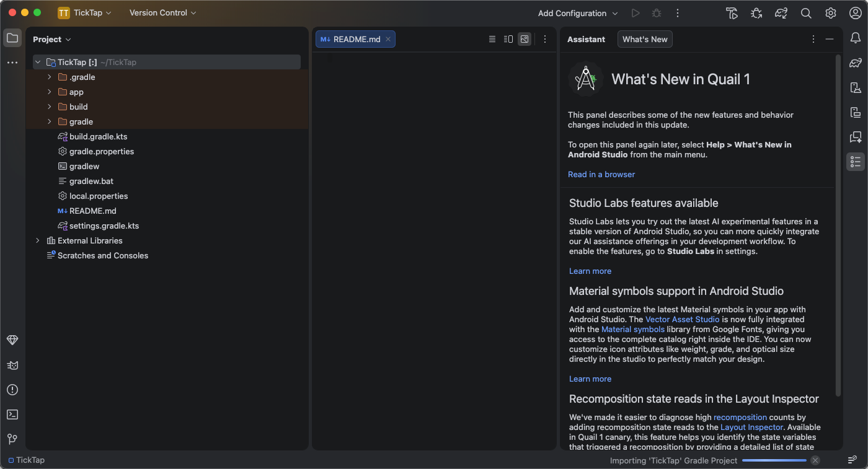Image resolution: width=868 pixels, height=469 pixels.
Task: Click Attach Debugger bug-with-arrow icon
Action: click(756, 13)
